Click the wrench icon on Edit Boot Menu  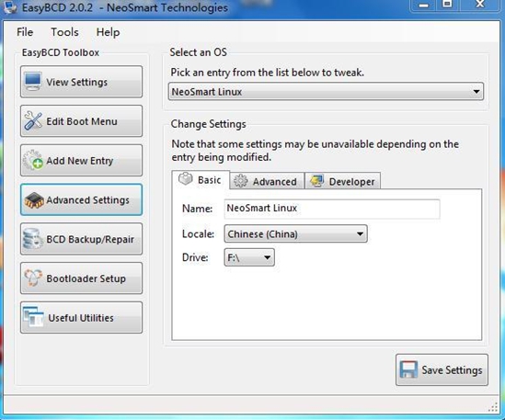(x=33, y=120)
